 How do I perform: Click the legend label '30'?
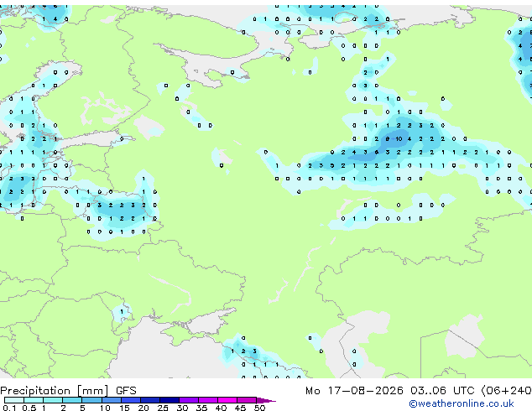182,408
